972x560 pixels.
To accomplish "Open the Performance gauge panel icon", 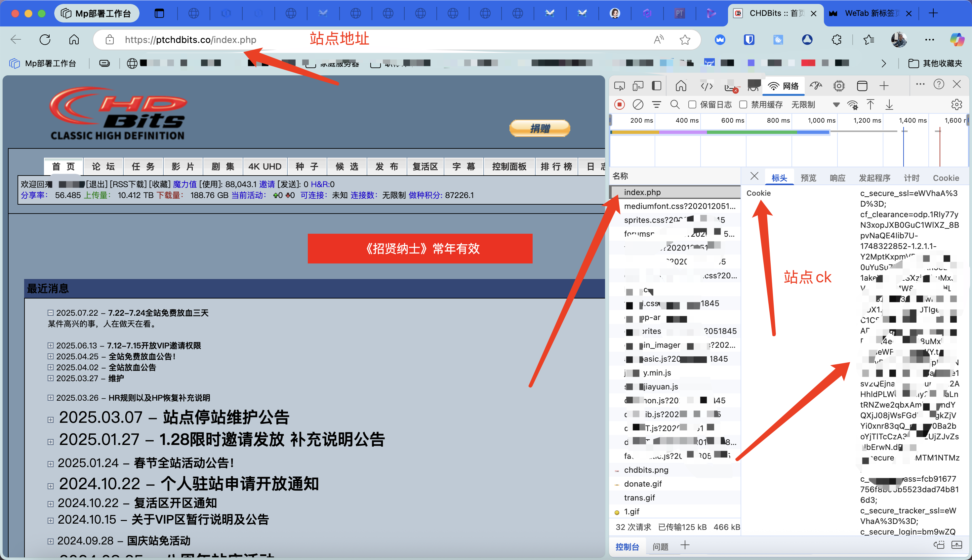I will click(815, 86).
